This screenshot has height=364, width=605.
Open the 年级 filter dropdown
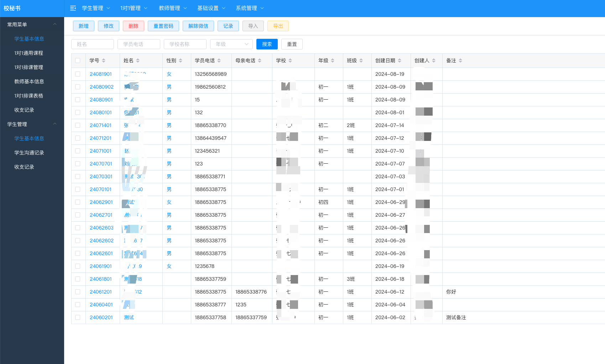(x=231, y=44)
